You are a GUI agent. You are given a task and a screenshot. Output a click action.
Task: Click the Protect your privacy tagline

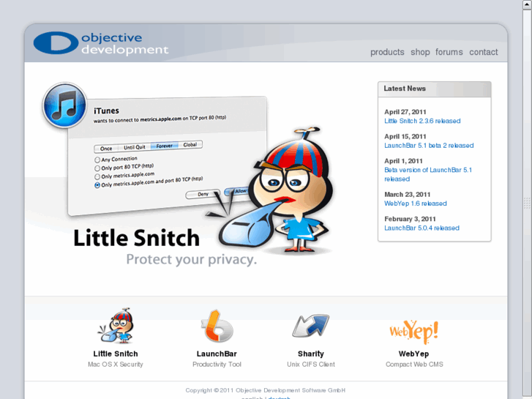[x=191, y=260]
